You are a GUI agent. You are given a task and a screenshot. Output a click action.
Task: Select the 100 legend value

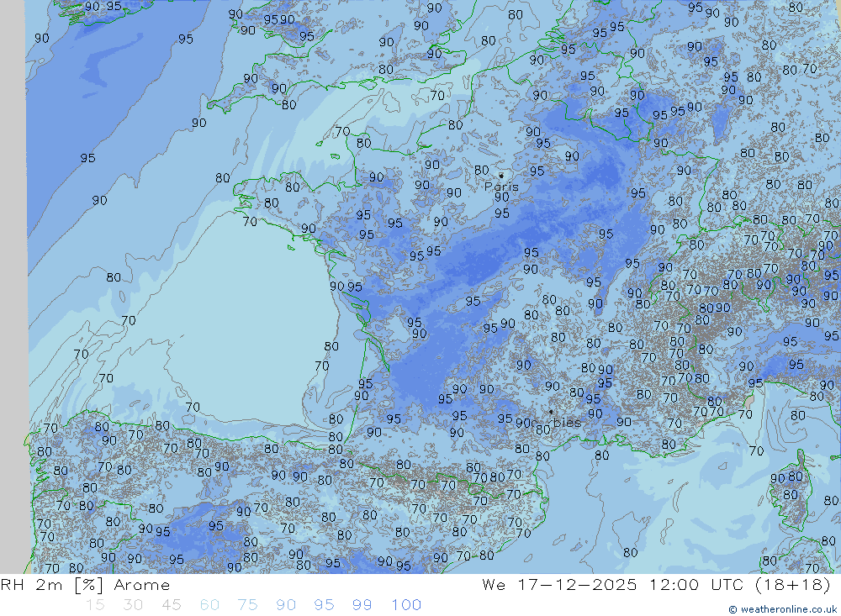(406, 604)
